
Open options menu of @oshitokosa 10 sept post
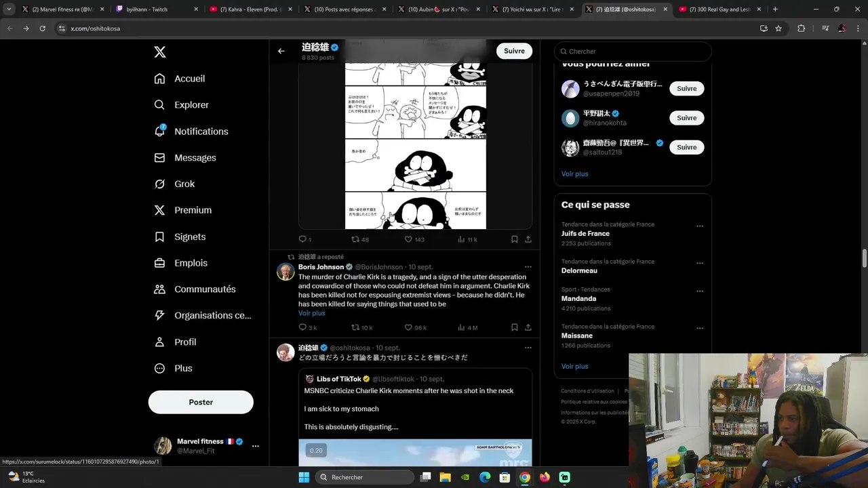click(528, 348)
